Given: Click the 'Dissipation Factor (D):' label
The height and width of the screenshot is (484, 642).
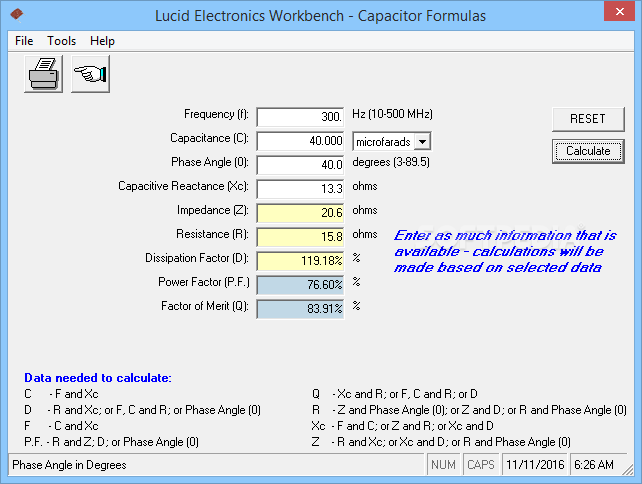Looking at the screenshot, I should (x=197, y=258).
